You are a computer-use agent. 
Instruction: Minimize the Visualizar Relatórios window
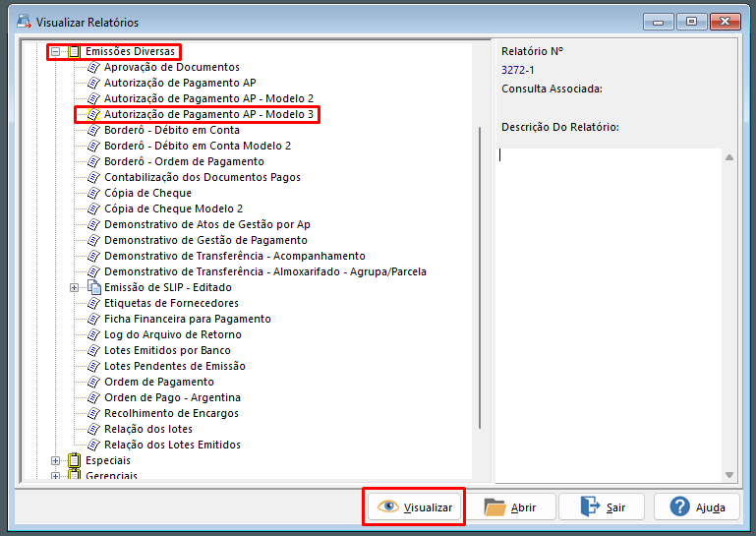click(658, 22)
